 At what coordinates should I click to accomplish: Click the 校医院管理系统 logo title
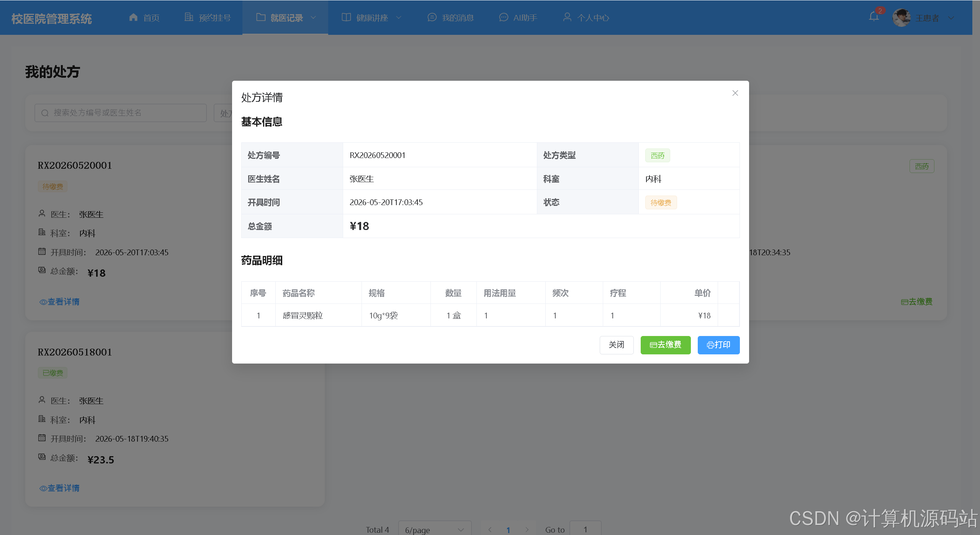pyautogui.click(x=52, y=18)
